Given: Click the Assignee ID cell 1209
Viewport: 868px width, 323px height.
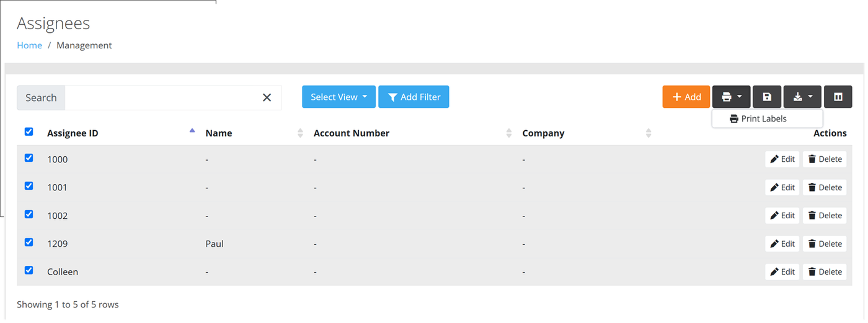Looking at the screenshot, I should tap(58, 244).
